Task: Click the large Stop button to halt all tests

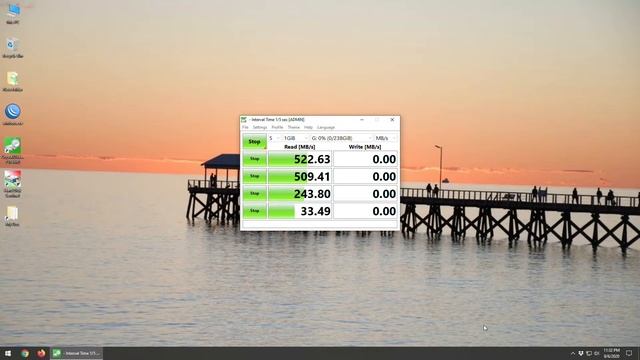Action: (254, 142)
